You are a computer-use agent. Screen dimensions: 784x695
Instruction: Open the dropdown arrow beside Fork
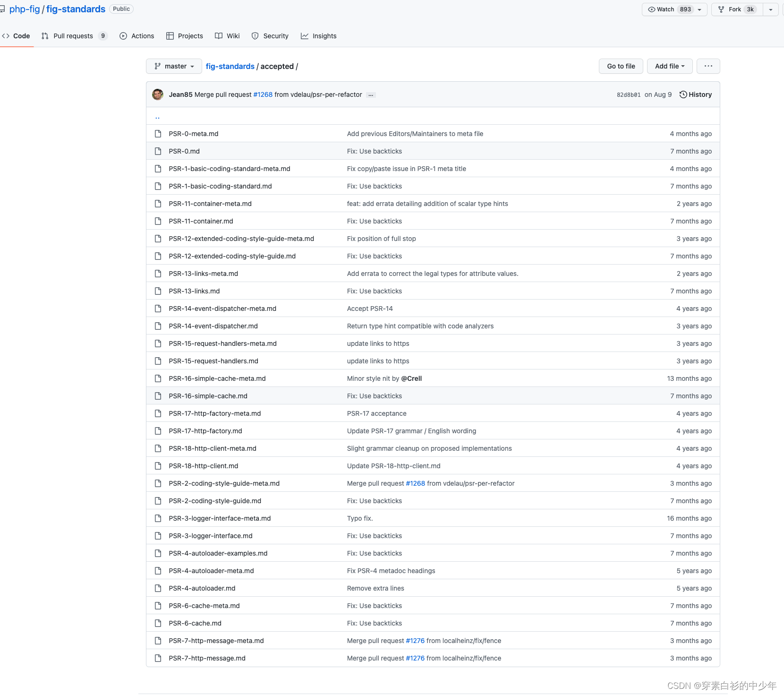771,9
